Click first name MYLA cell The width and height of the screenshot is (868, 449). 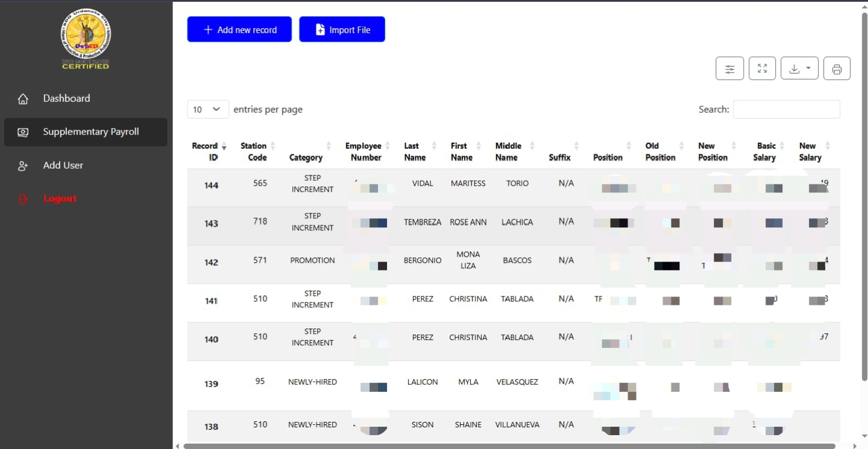coord(468,381)
